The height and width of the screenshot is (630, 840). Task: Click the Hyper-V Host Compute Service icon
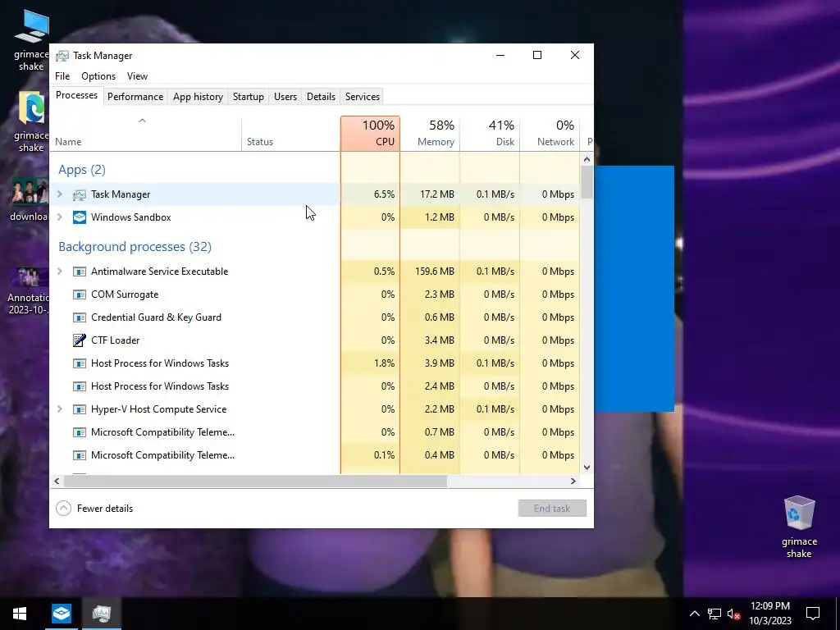[80, 409]
